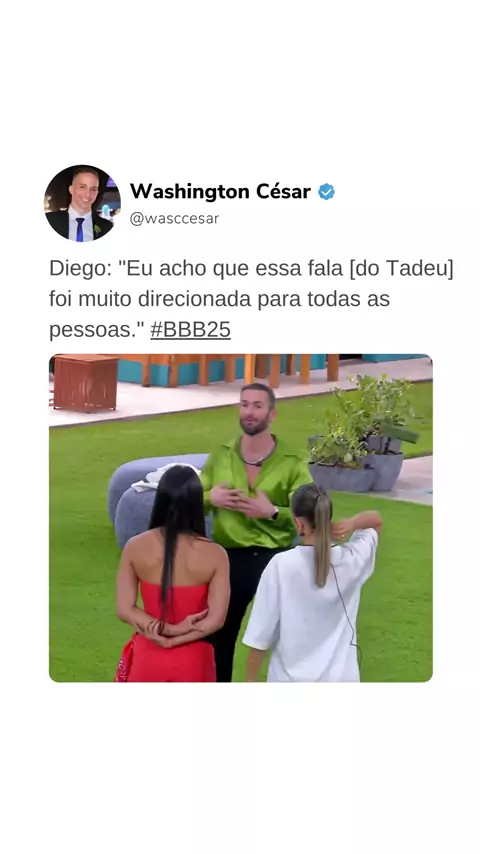Open the #BBB25 hashtag
Viewport: 480px width, 854px height.
tap(191, 330)
